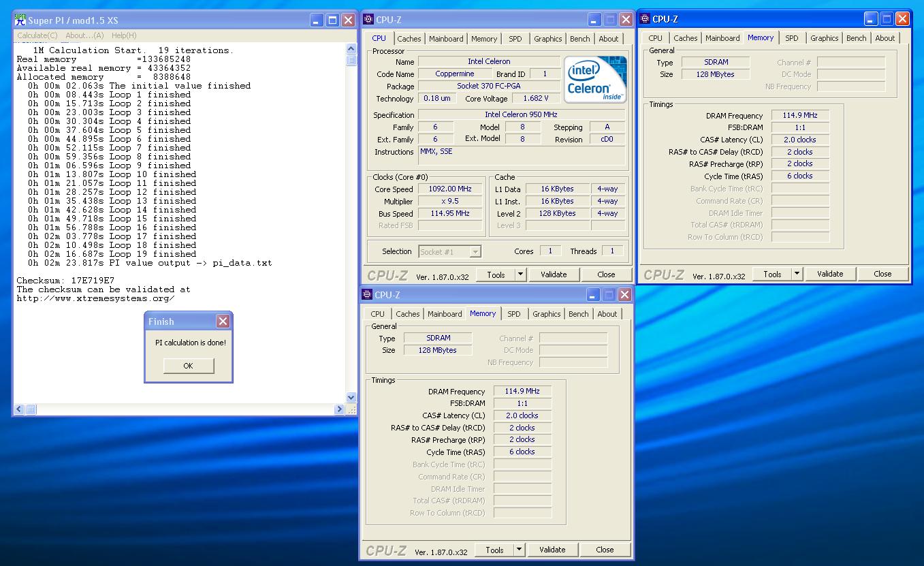Switch to About tab in the top-middle CPU-Z window
Viewport: 924px width, 566px height.
pos(609,39)
